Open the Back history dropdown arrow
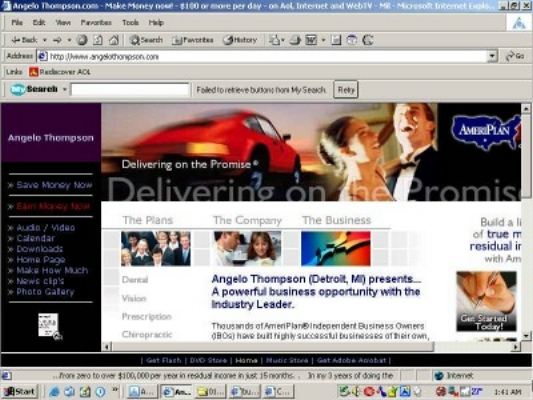This screenshot has width=533, height=400. [x=45, y=40]
